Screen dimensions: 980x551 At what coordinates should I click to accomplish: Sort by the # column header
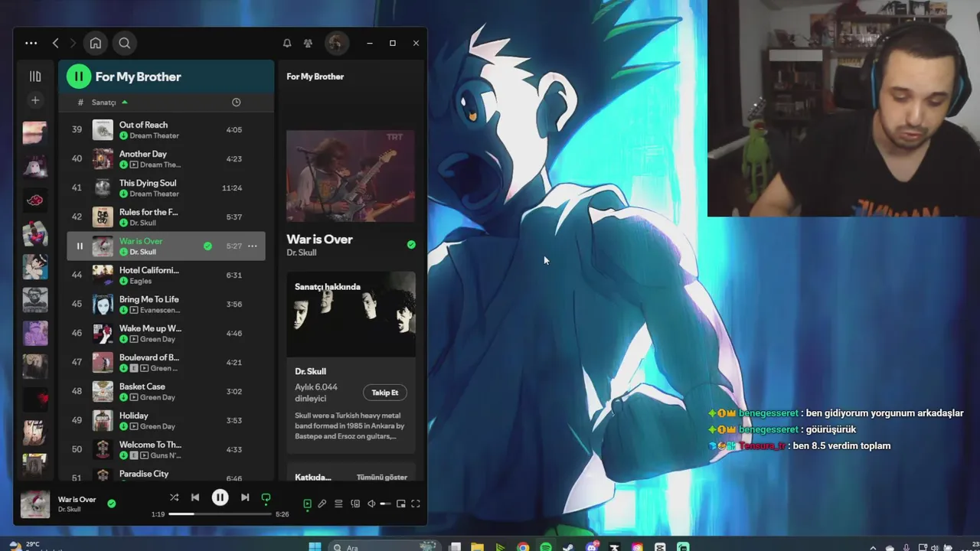click(x=80, y=103)
